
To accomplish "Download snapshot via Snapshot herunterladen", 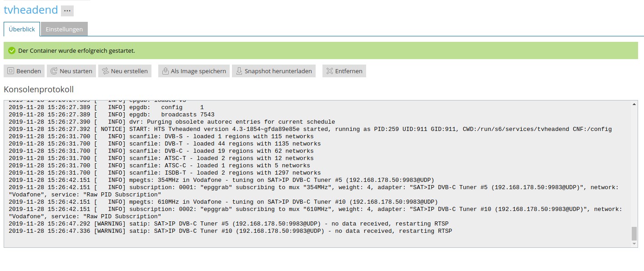I will (x=274, y=71).
